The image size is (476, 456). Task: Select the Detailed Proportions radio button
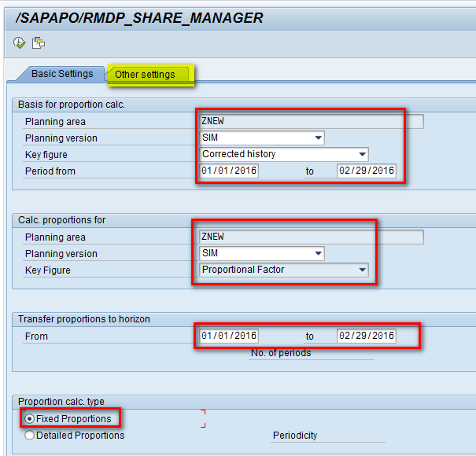(x=31, y=435)
